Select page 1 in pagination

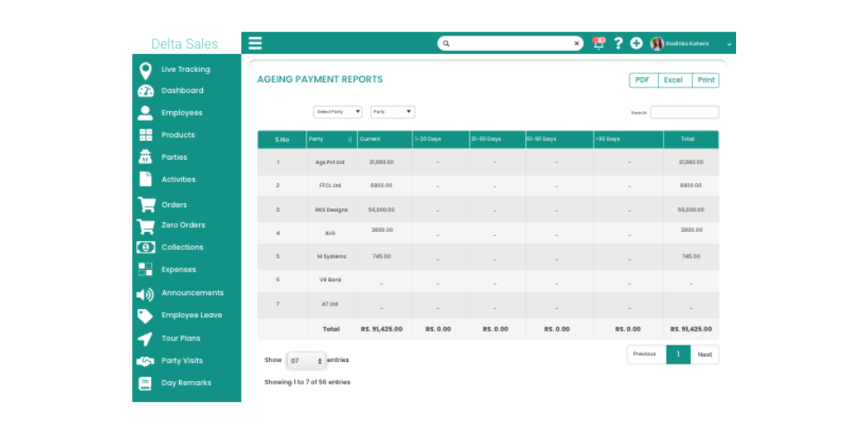point(678,354)
